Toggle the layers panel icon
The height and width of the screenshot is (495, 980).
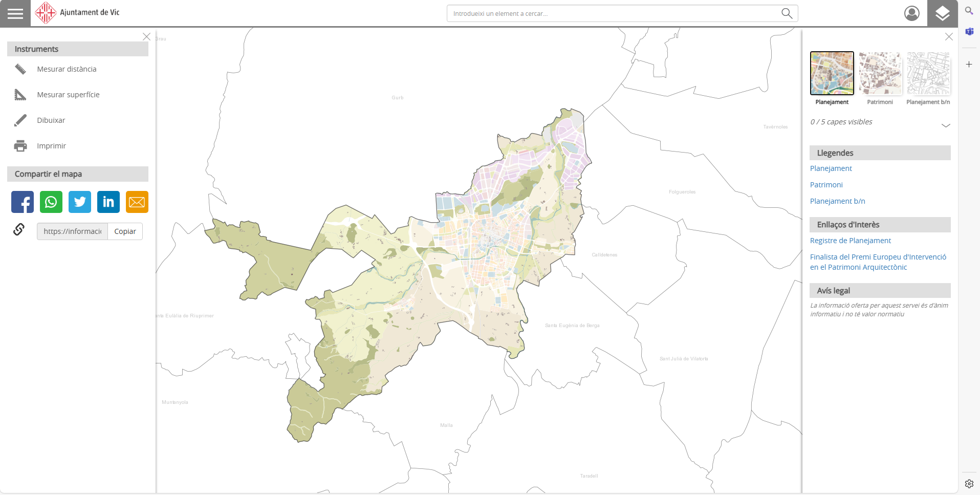(942, 13)
